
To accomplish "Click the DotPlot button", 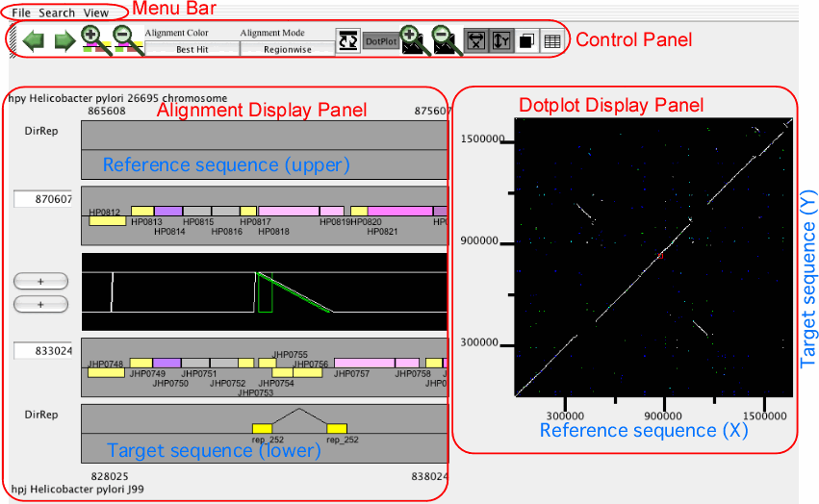I will click(381, 41).
